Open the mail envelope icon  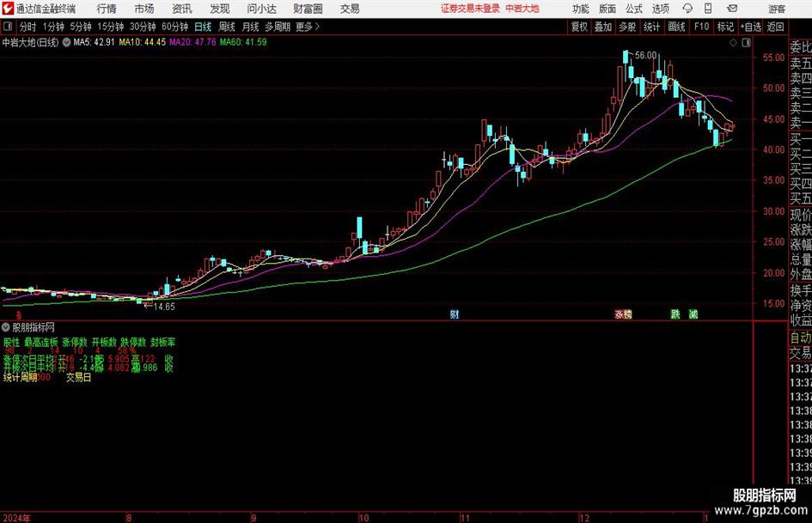pos(732,9)
